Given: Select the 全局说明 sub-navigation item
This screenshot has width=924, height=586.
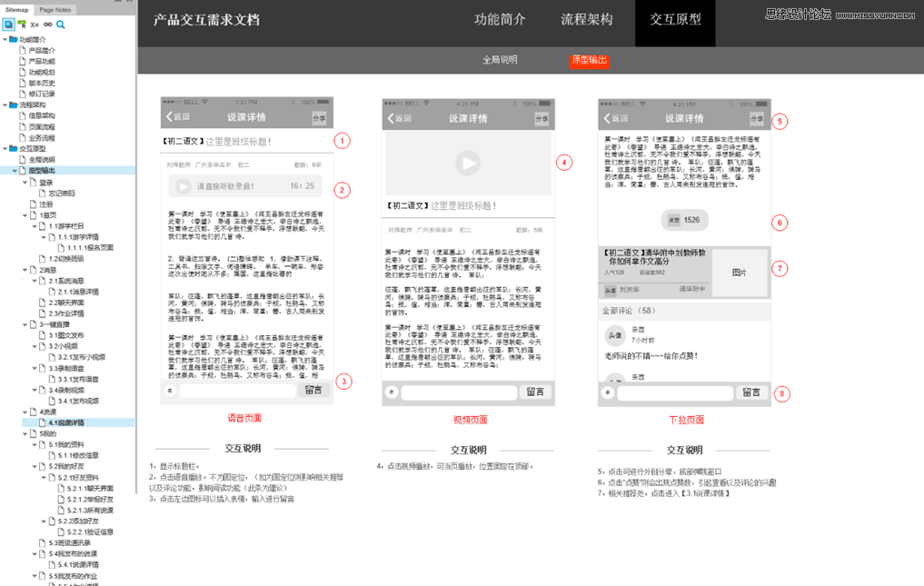Looking at the screenshot, I should coord(500,60).
